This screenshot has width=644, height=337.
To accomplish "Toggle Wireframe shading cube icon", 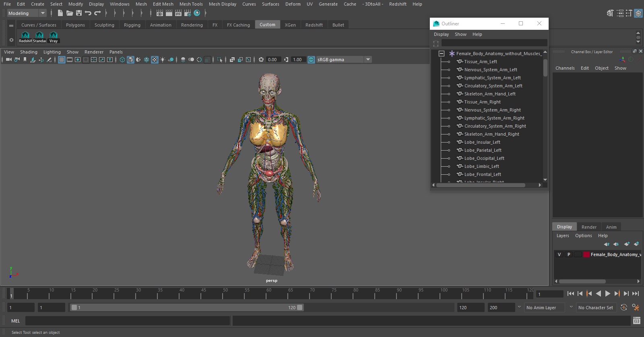I will 122,60.
